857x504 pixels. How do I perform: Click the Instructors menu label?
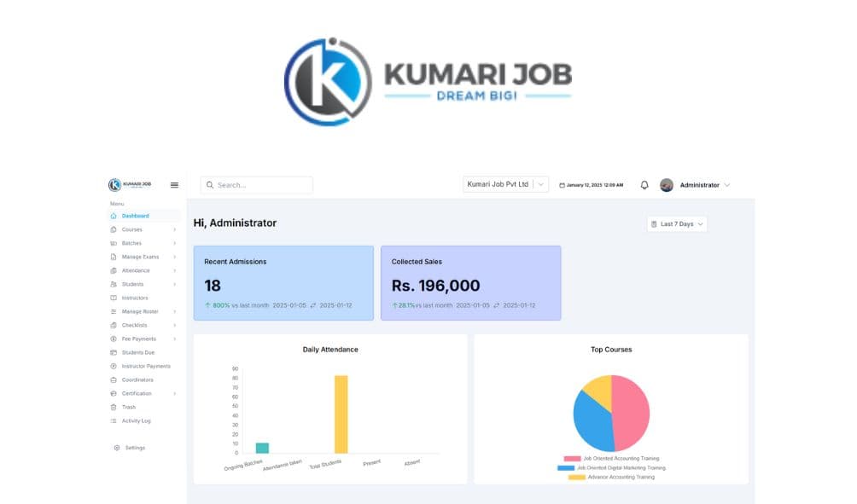pyautogui.click(x=135, y=298)
